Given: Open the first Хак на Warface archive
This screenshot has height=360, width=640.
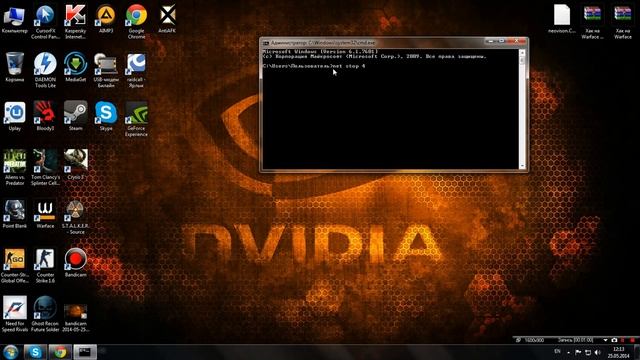Looking at the screenshot, I should [592, 22].
